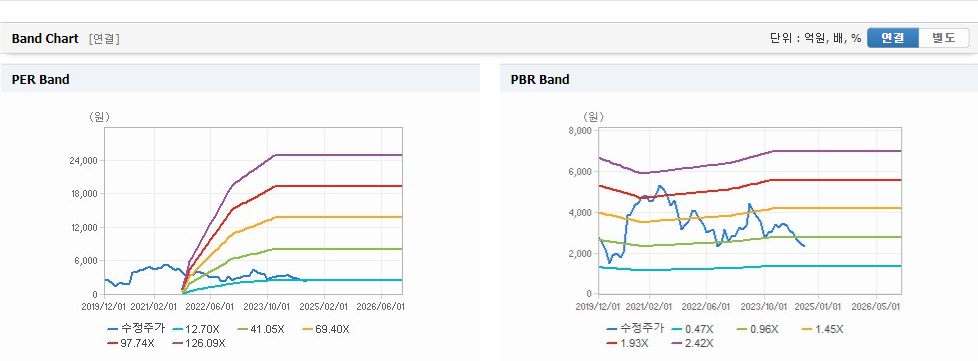978x361 pixels.
Task: Click the 0.47X teal legend entry
Action: point(692,329)
